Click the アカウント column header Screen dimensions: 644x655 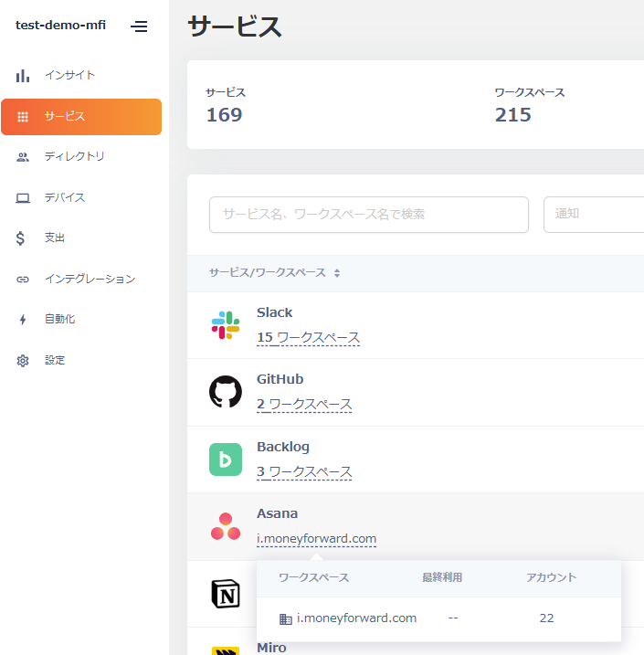click(551, 577)
